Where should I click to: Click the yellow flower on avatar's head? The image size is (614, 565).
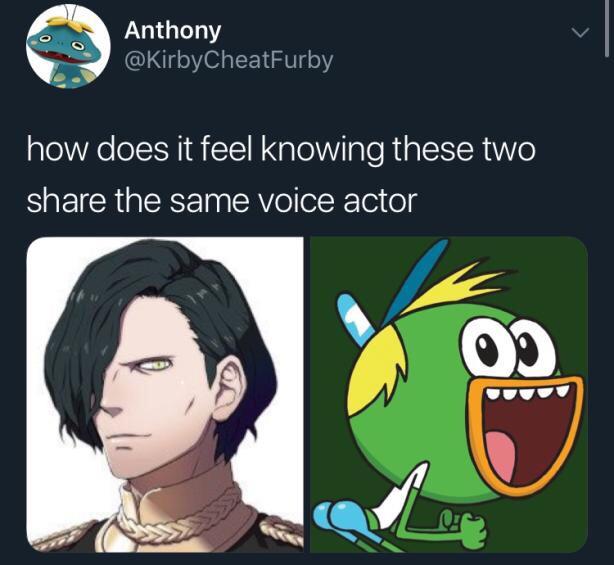coord(74,23)
